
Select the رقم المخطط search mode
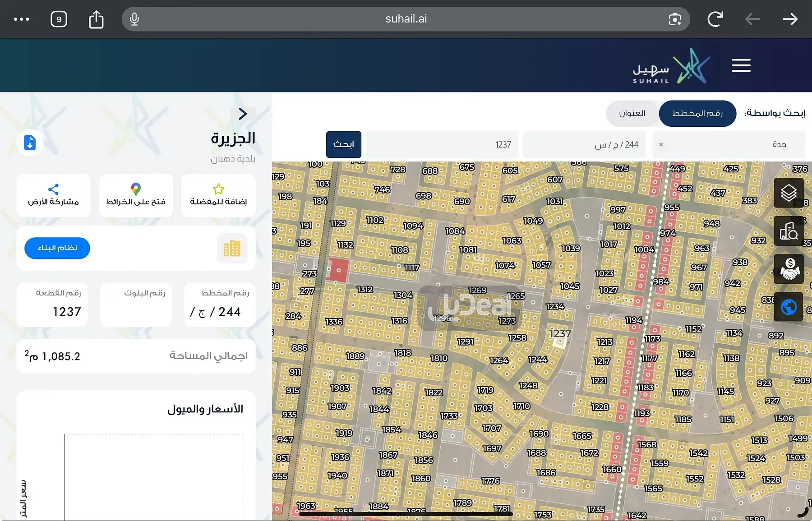coord(697,113)
